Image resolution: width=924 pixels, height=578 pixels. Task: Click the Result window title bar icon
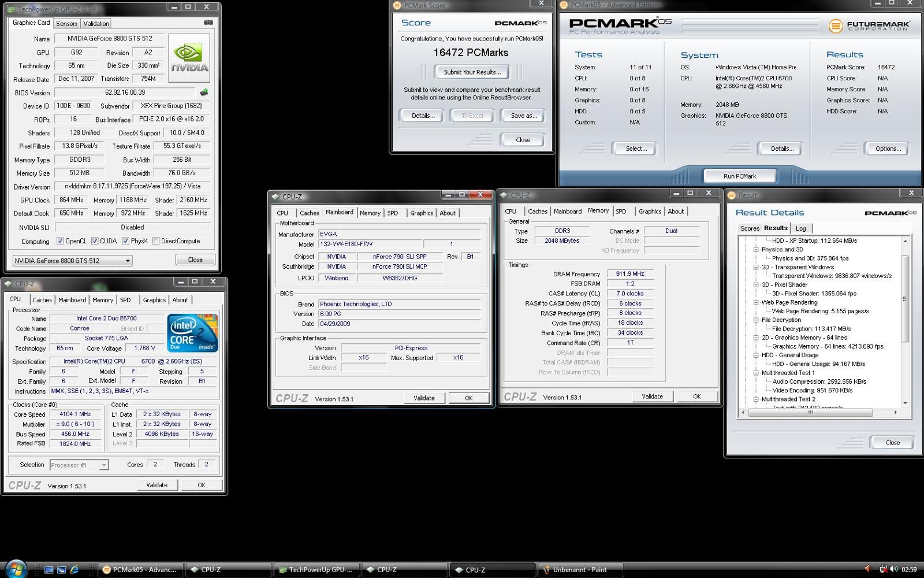pos(731,195)
